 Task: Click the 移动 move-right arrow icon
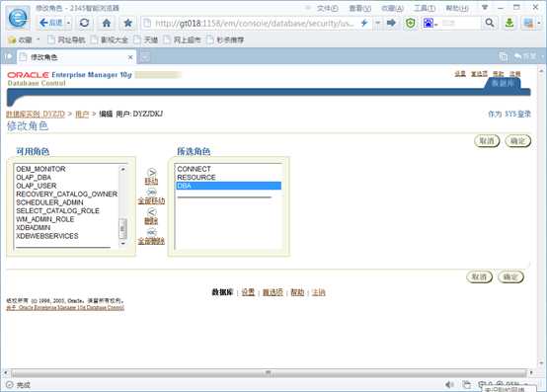point(151,172)
